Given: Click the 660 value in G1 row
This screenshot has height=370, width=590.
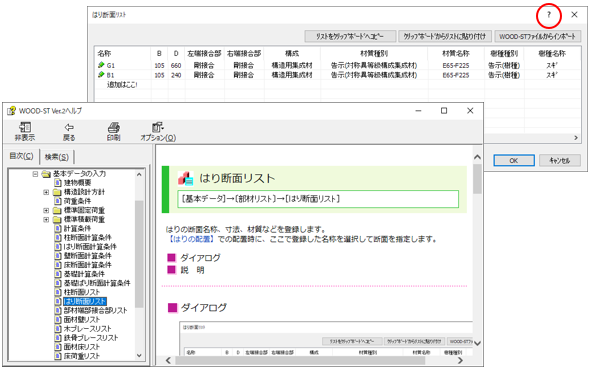Looking at the screenshot, I should point(176,65).
